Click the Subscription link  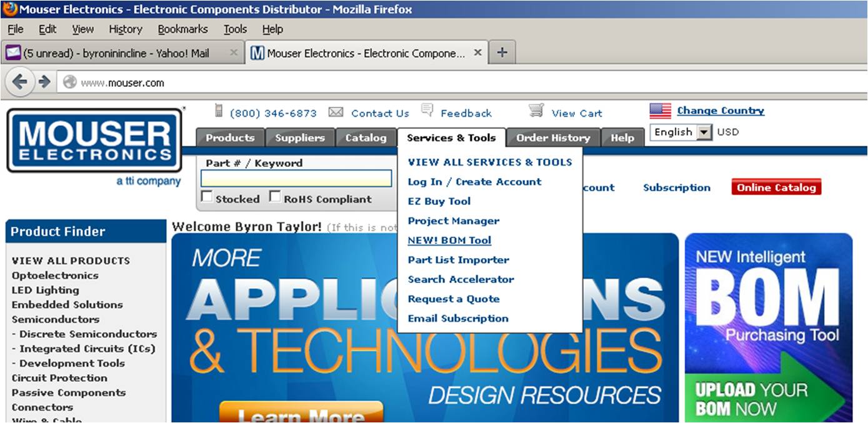(677, 187)
